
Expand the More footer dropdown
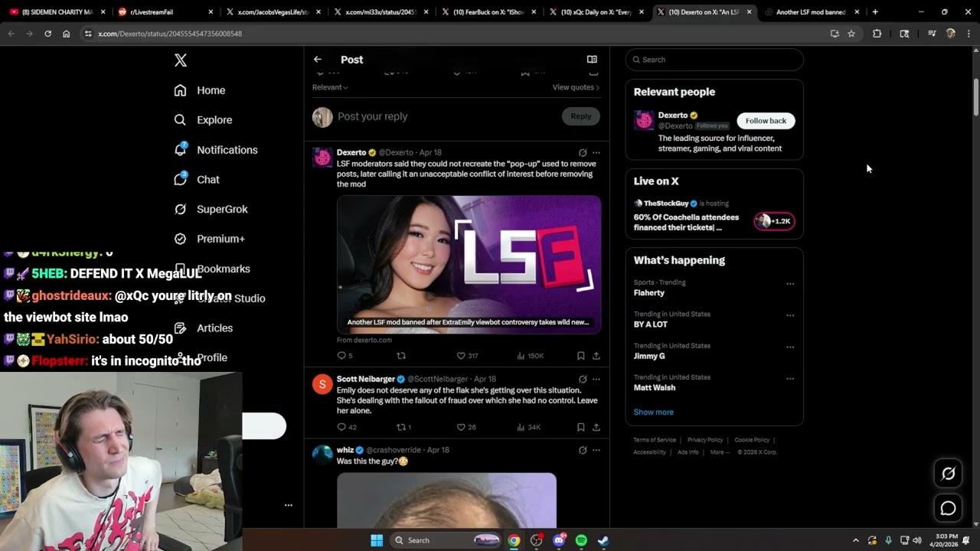coord(720,452)
